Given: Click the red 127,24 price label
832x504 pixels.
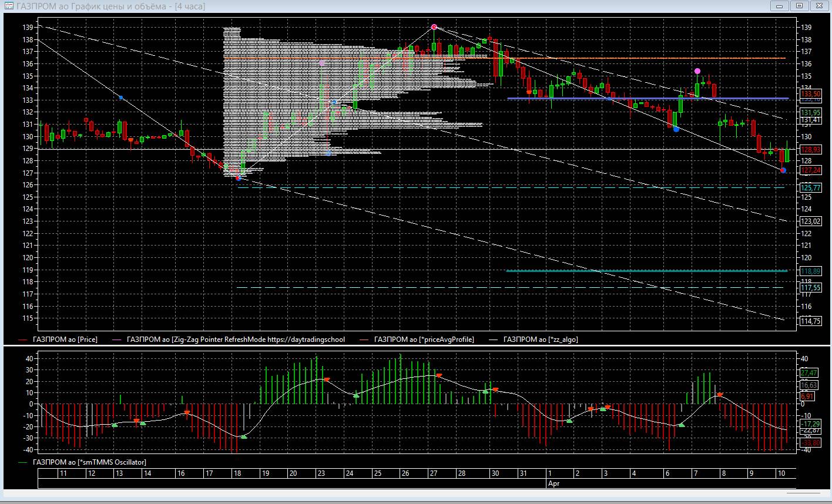Looking at the screenshot, I should pos(811,170).
